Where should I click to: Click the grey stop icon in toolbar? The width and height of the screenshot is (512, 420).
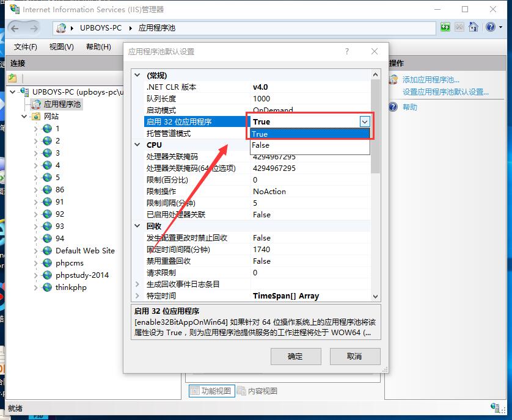click(x=459, y=27)
